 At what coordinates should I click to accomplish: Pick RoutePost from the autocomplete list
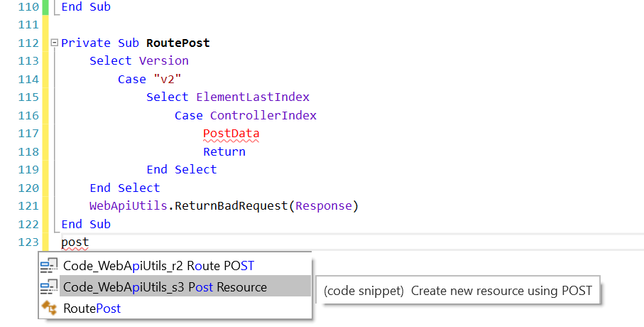[92, 309]
